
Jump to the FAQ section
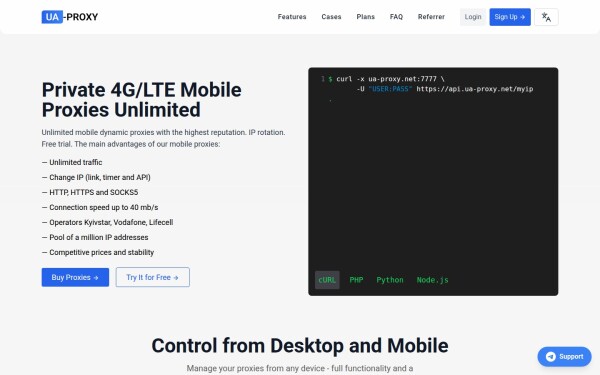click(396, 17)
